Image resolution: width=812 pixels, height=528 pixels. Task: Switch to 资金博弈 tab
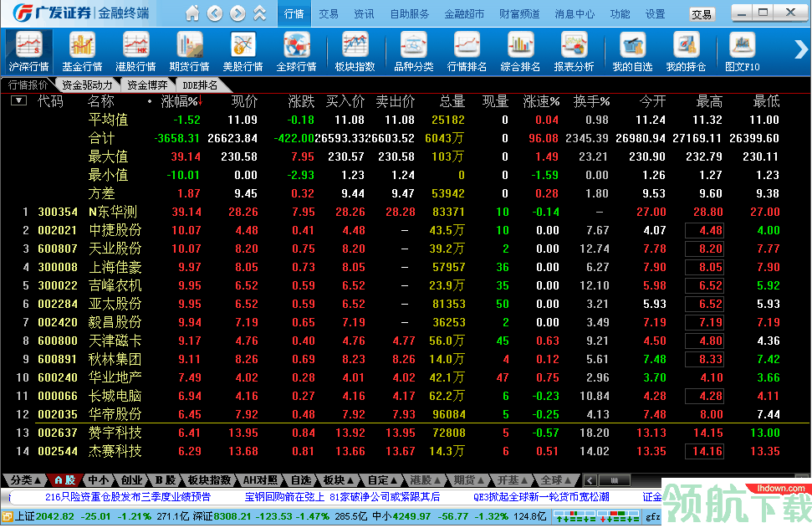[x=147, y=85]
